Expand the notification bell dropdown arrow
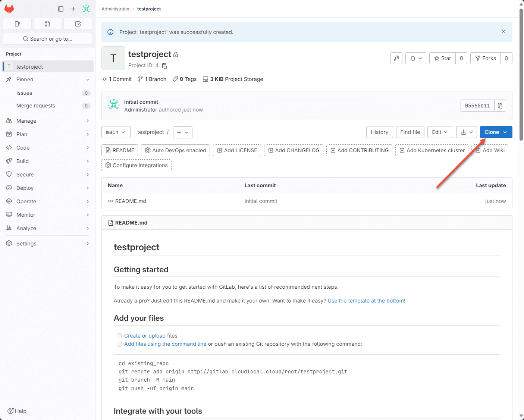The height and width of the screenshot is (420, 524). (x=420, y=58)
